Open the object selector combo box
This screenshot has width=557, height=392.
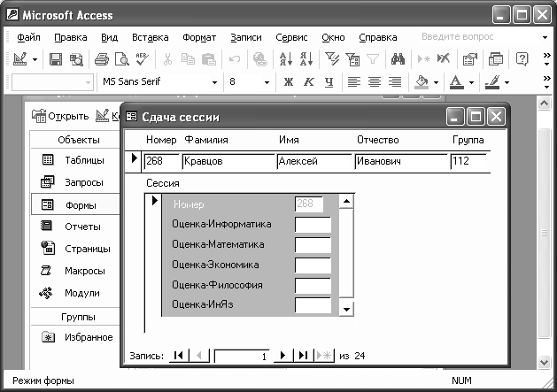click(52, 82)
